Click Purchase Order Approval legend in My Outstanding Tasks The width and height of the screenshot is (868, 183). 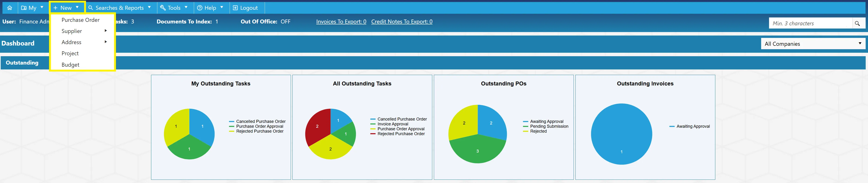[256, 126]
